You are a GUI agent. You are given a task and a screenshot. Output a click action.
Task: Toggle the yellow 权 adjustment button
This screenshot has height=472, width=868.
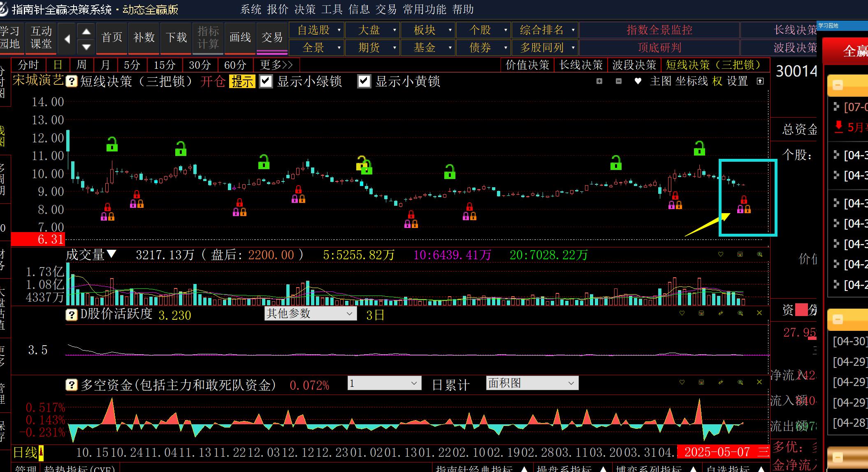(717, 81)
